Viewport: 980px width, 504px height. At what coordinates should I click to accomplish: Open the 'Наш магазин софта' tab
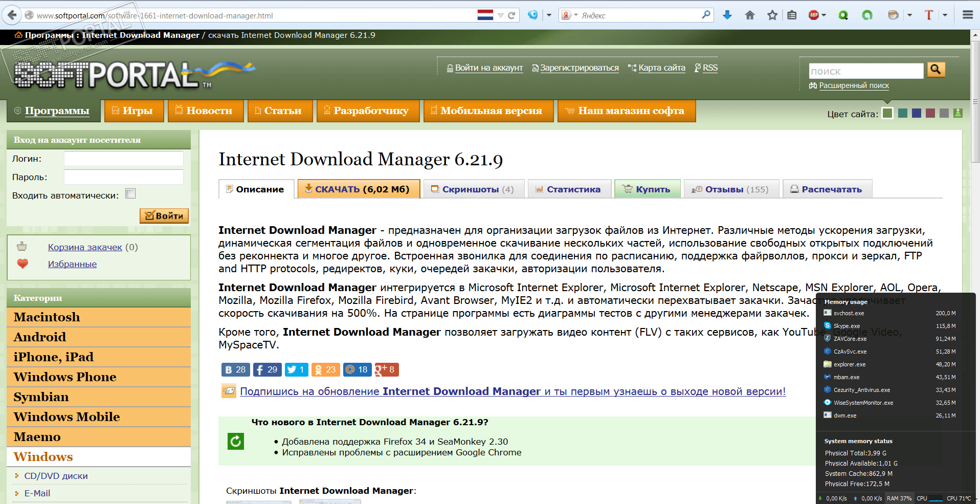[x=627, y=111]
